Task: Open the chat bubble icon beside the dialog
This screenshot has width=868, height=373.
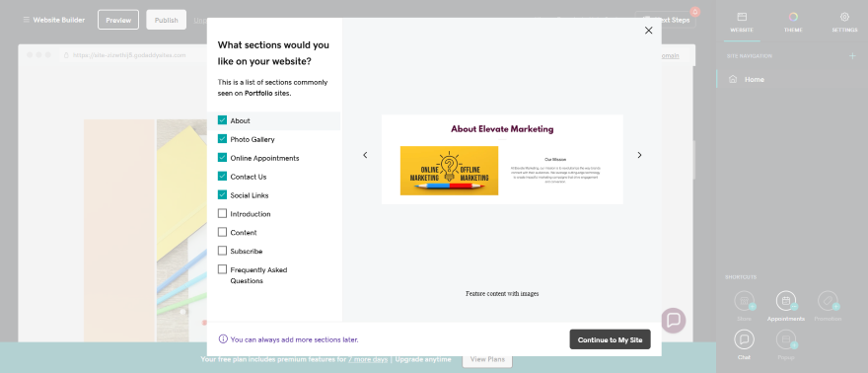Action: (674, 320)
